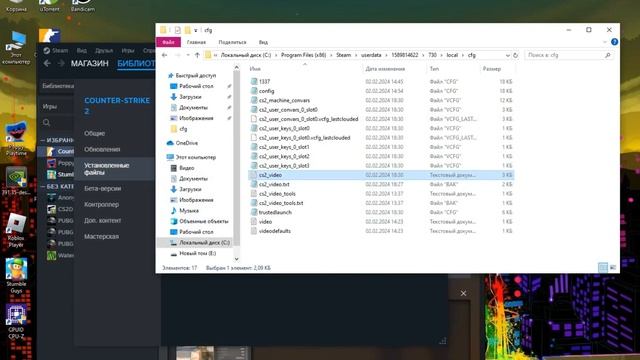Expand the address bar history dropdown
The width and height of the screenshot is (640, 360).
[508, 55]
